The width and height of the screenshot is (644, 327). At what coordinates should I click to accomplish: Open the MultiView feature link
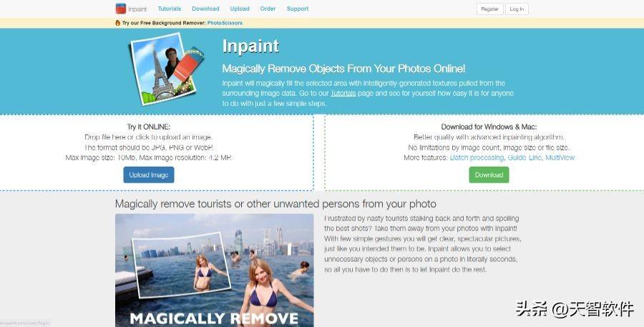560,157
